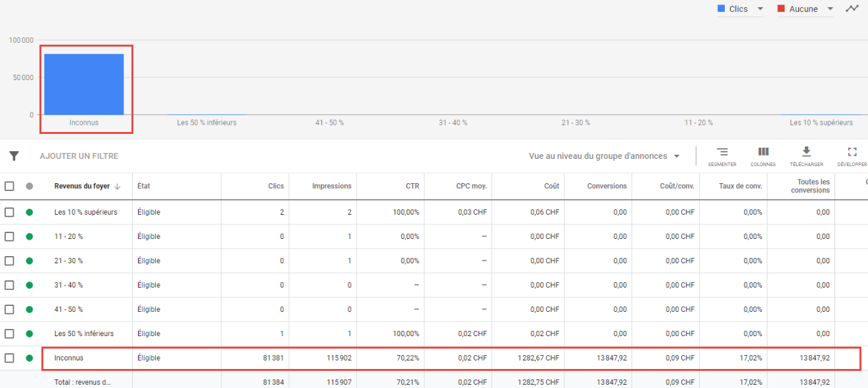This screenshot has width=868, height=388.
Task: Click the grey status dot in header
Action: pos(29,186)
